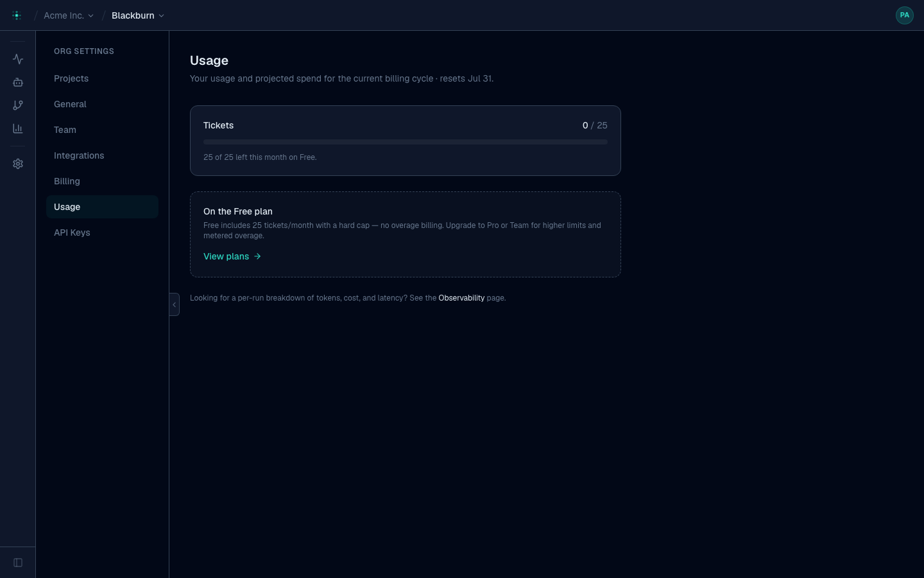Screen dimensions: 924x578
Task: Collapse settings panel with chevron handle
Action: tap(174, 304)
